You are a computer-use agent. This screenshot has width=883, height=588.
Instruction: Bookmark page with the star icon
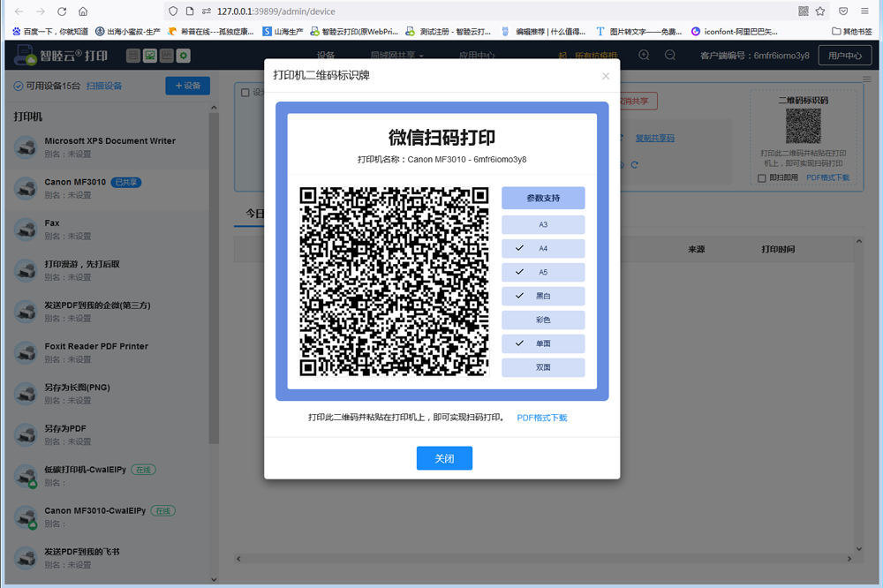pos(820,11)
